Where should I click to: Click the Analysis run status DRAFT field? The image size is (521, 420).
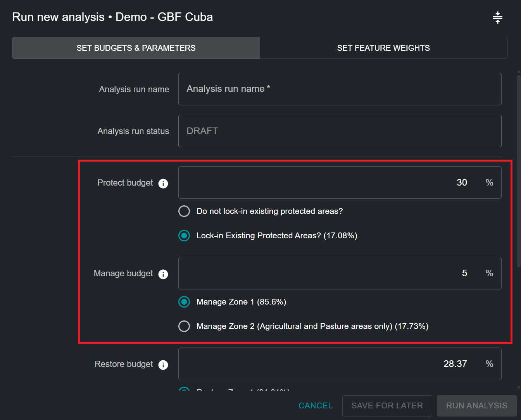pos(340,131)
